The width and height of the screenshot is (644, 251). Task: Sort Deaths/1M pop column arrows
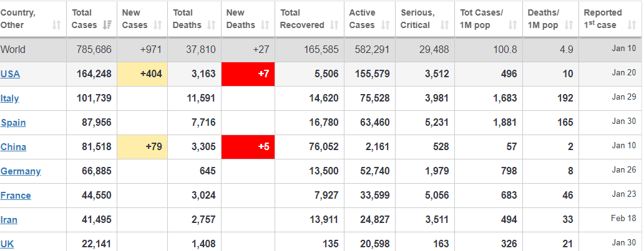[x=569, y=26]
